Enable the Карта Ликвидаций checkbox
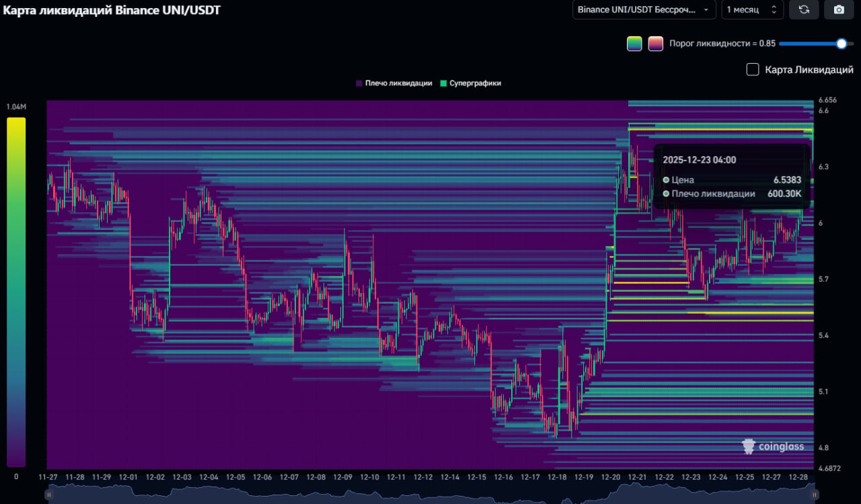 pyautogui.click(x=753, y=69)
